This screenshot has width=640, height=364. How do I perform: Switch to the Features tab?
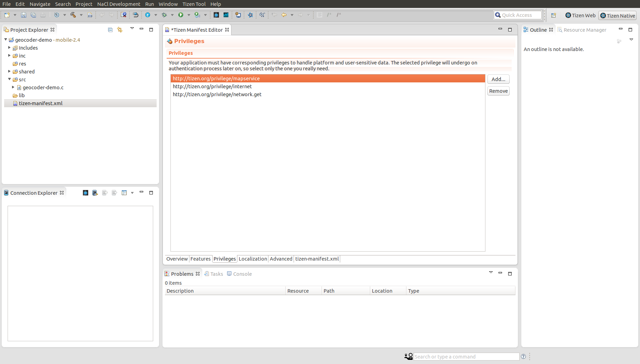point(200,259)
